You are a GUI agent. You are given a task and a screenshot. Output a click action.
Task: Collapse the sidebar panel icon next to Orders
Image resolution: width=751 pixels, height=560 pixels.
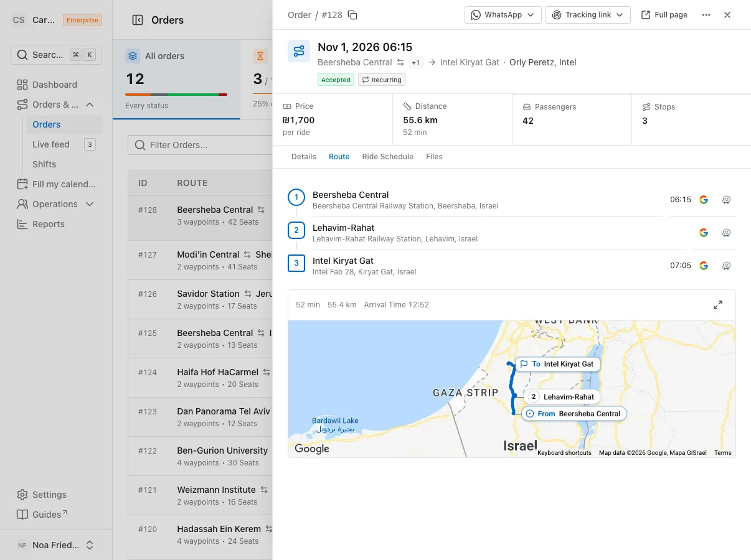tap(138, 20)
